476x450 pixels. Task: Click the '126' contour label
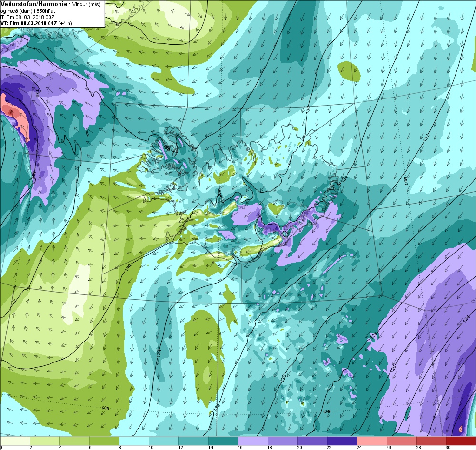point(393,369)
